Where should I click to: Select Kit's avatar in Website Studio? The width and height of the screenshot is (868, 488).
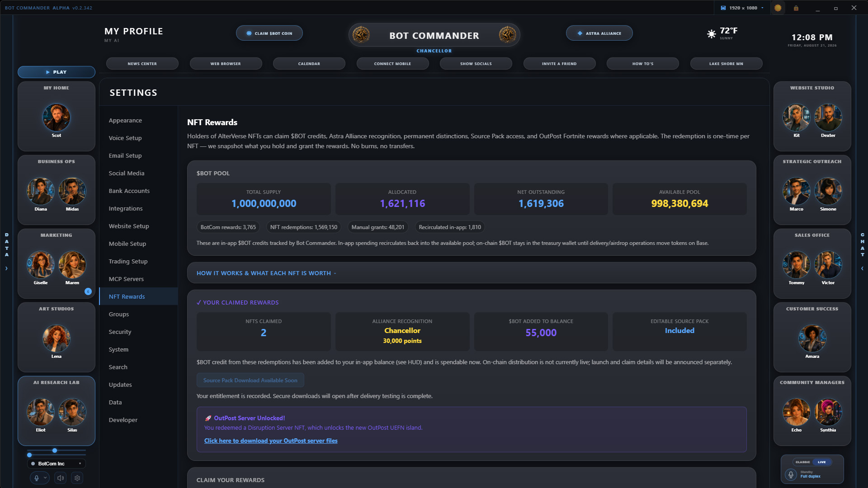point(797,117)
